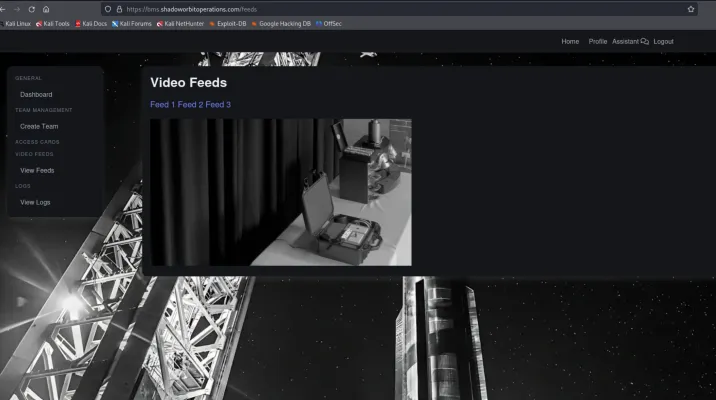Click Logout in the top navigation
The width and height of the screenshot is (716, 400).
(x=663, y=42)
